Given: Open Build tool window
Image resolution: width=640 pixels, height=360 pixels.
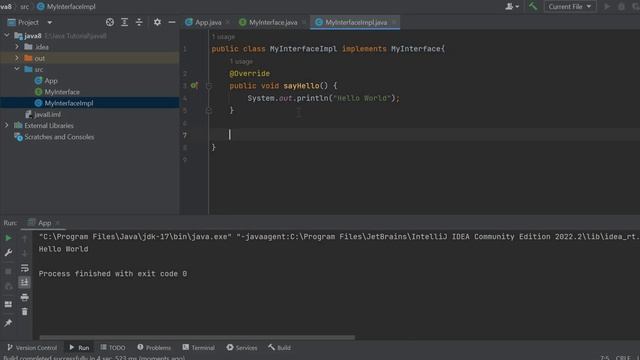Looking at the screenshot, I should coord(280,348).
